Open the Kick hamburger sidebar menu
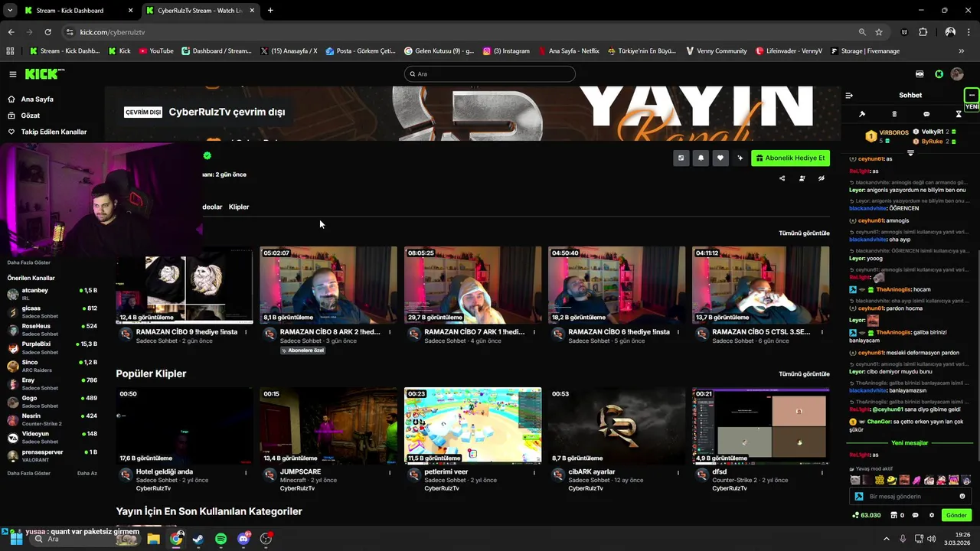980x551 pixels. click(13, 74)
